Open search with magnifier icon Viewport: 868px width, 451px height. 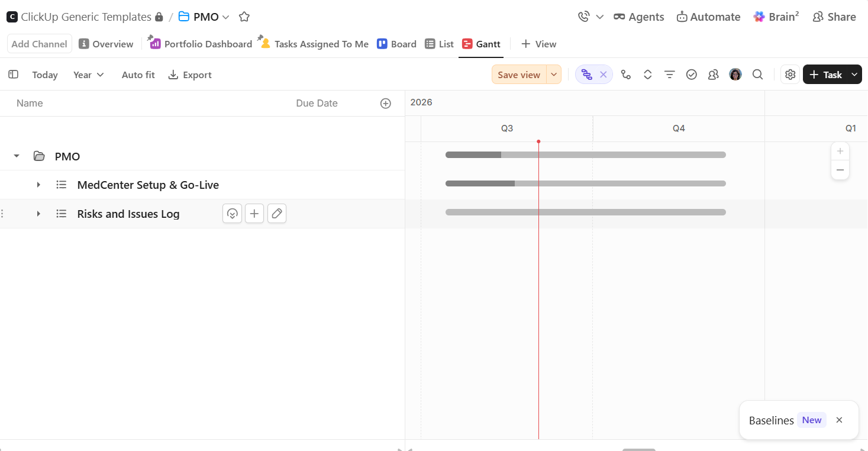pyautogui.click(x=757, y=75)
